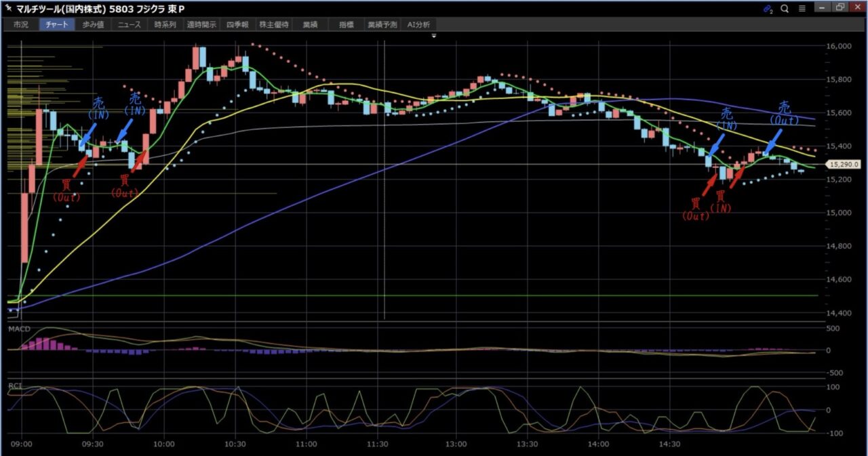Open the ニュース tab

129,24
